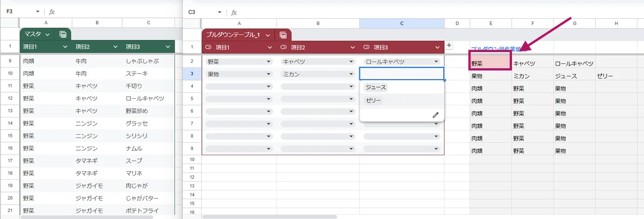This screenshot has width=644, height=219.
Task: Open the C3 name box dropdown arrow
Action: (220, 12)
